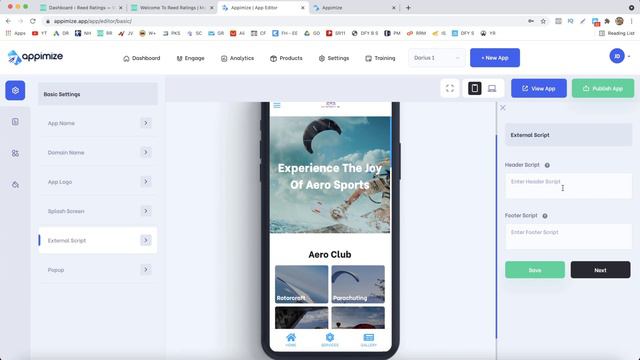Open the Basic Settings gear icon in sidebar

(15, 90)
